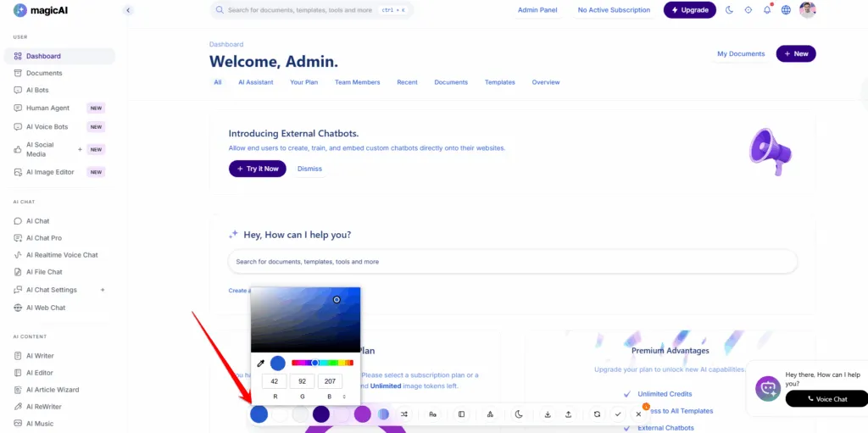868x433 pixels.
Task: Click the shuffle colors icon
Action: point(404,414)
